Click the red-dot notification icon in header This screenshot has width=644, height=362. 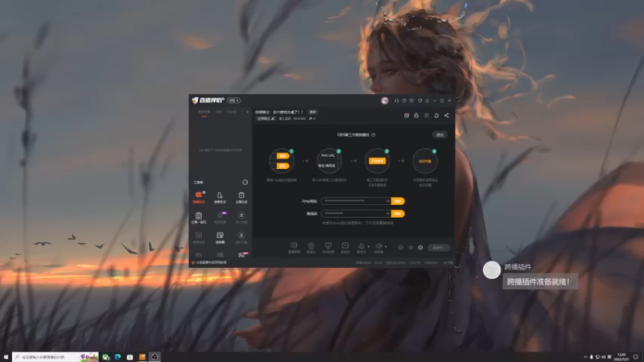[407, 116]
